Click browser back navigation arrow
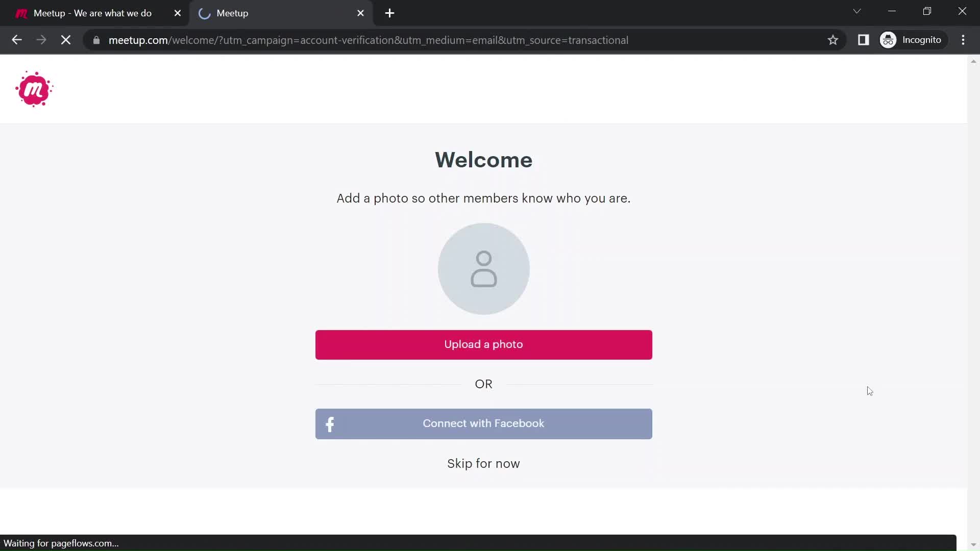The image size is (980, 551). (x=16, y=40)
